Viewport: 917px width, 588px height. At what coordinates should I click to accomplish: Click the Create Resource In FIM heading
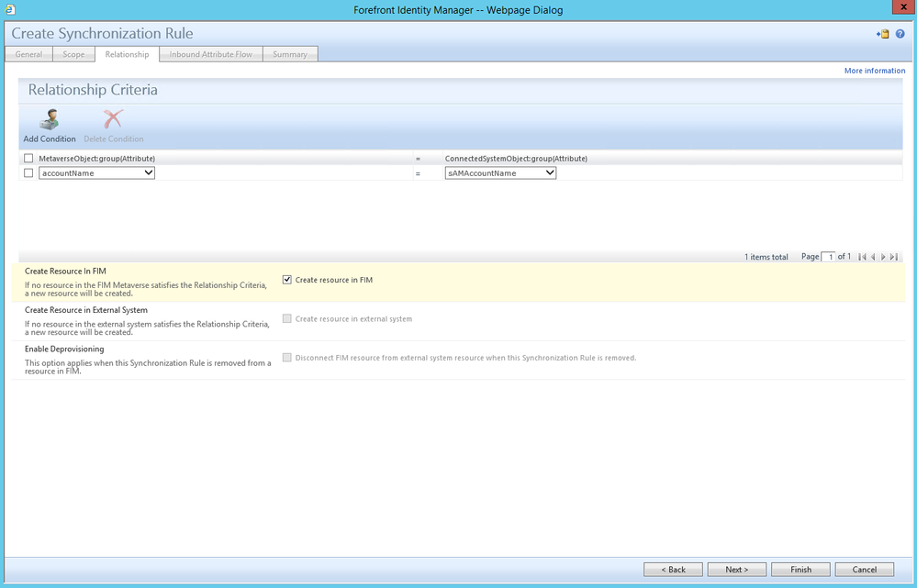[x=65, y=272]
